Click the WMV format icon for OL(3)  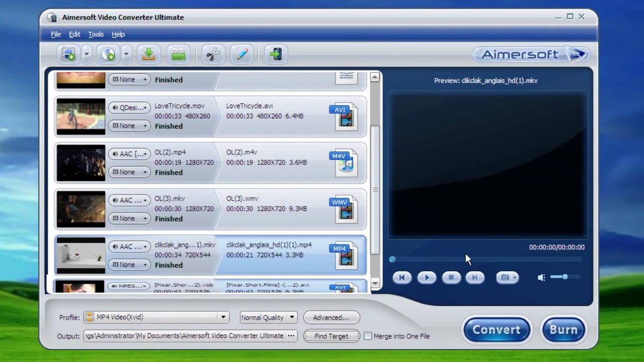click(x=344, y=209)
